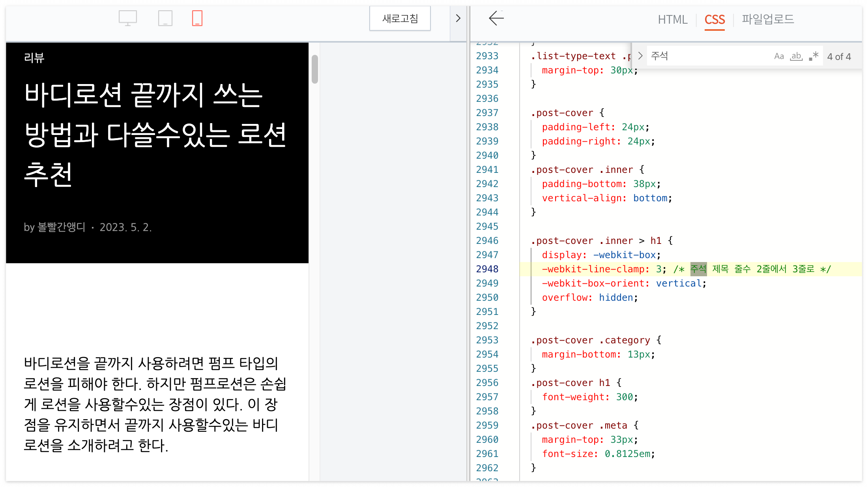Click the author name '볼빨간앵디'
Viewport: 868px width, 487px height.
click(62, 227)
